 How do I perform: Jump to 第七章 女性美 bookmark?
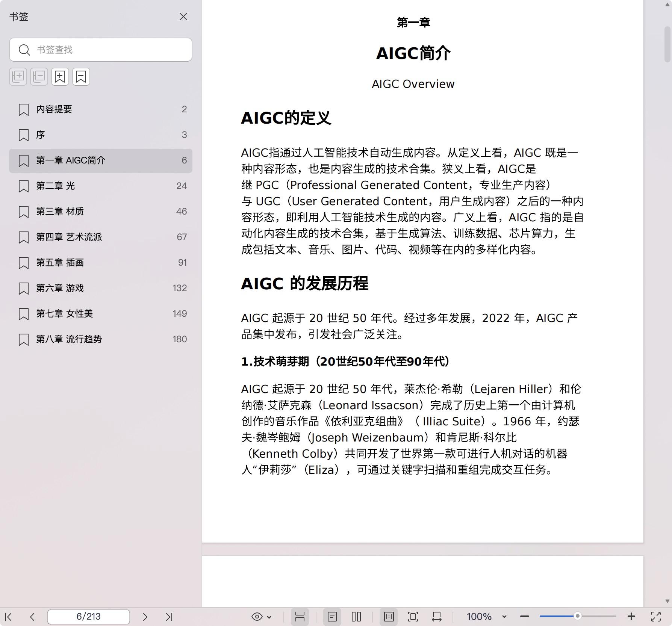[x=101, y=314]
